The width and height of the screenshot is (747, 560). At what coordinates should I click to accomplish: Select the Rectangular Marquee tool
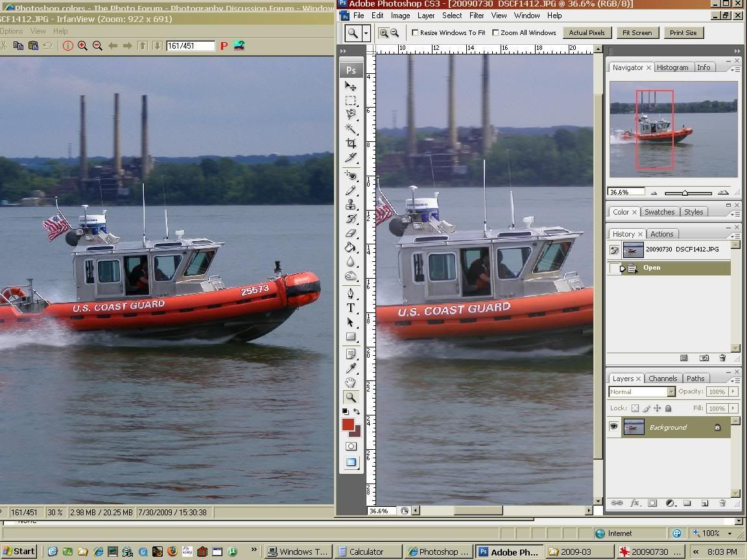[x=351, y=100]
